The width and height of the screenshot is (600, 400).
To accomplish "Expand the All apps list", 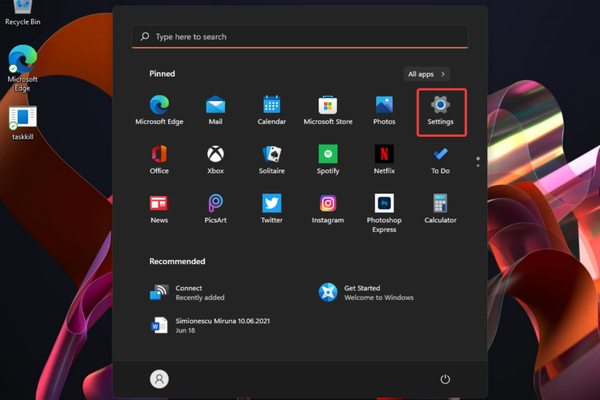I will pyautogui.click(x=427, y=74).
